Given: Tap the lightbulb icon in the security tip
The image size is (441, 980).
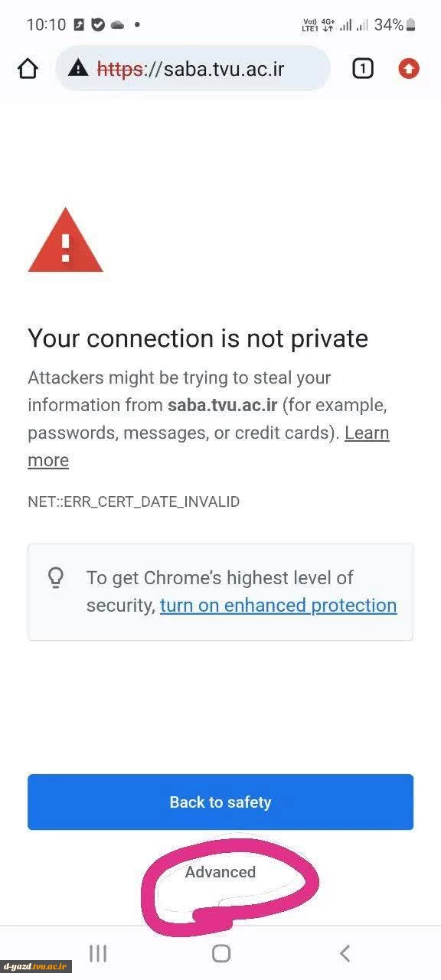Looking at the screenshot, I should point(56,578).
